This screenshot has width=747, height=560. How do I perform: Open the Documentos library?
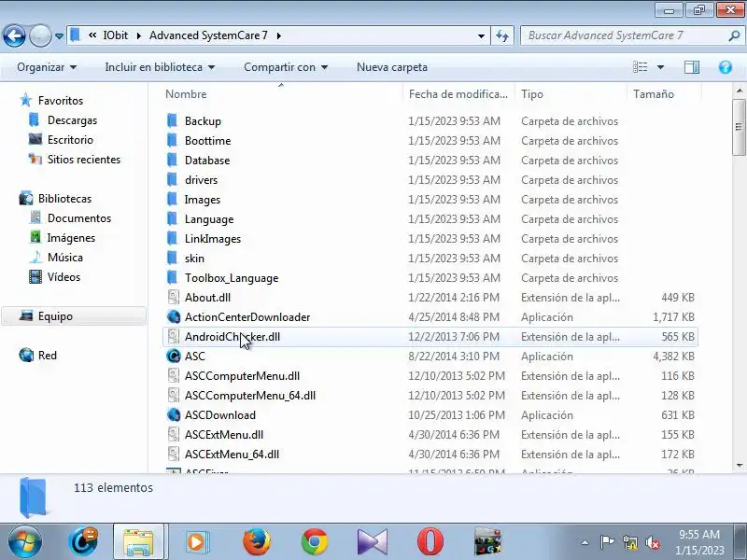click(x=79, y=218)
